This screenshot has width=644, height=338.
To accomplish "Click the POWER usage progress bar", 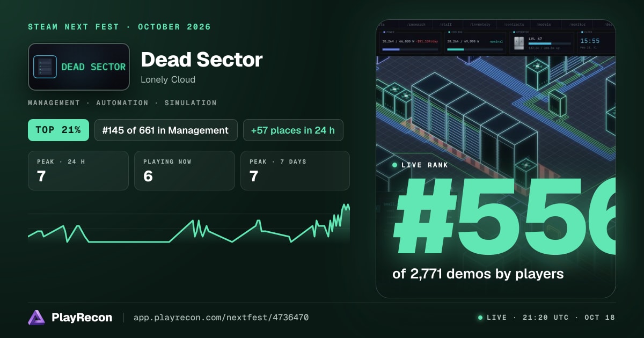I will coord(410,49).
